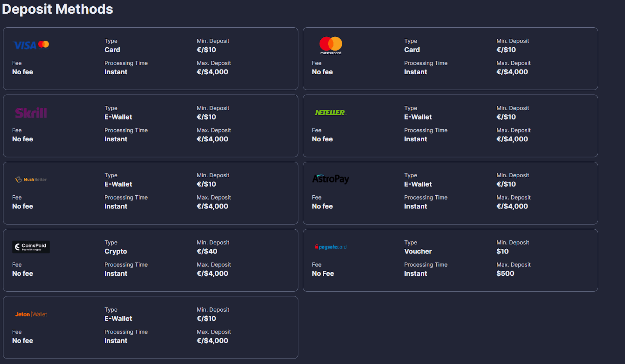This screenshot has width=625, height=364.
Task: Click €/$10 min deposit in Visa card
Action: pyautogui.click(x=206, y=50)
